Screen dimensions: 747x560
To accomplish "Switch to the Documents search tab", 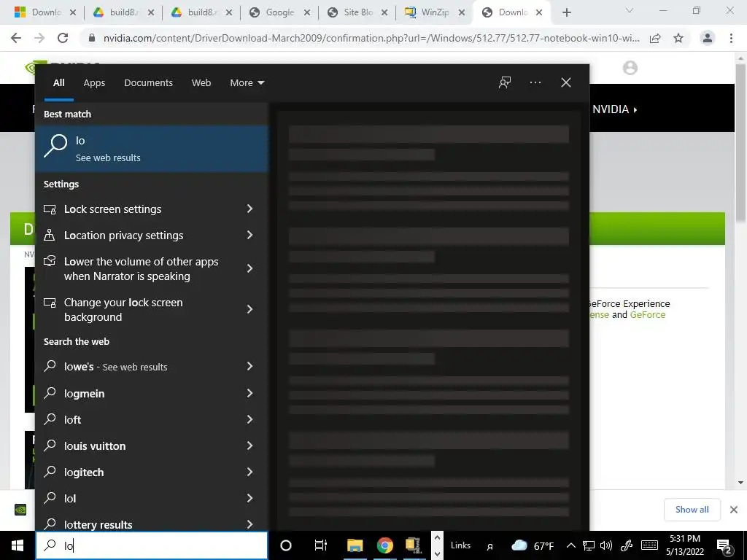I will click(x=148, y=83).
